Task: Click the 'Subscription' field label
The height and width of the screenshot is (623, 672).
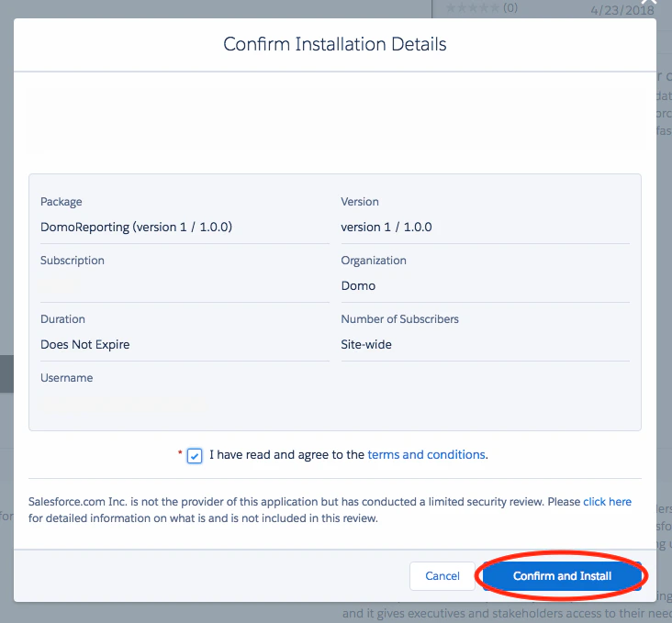Action: pyautogui.click(x=73, y=261)
